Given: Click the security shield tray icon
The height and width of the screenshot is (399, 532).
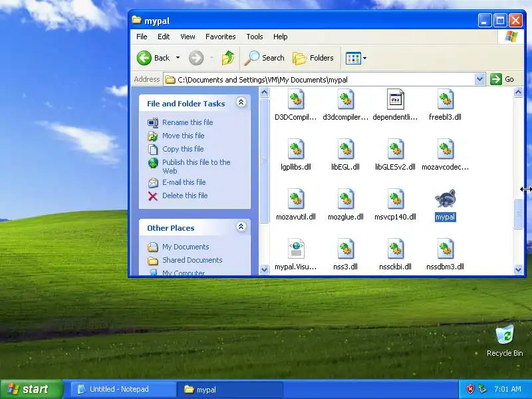Looking at the screenshot, I should point(470,389).
